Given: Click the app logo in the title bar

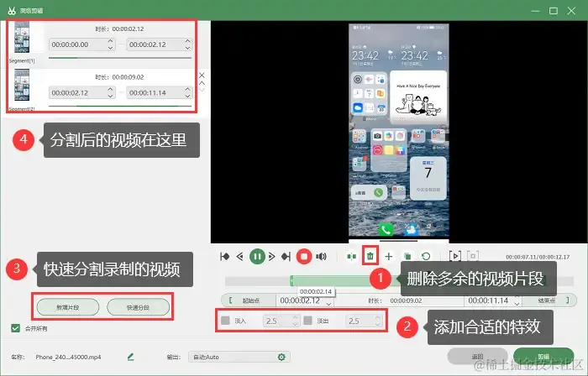Looking at the screenshot, I should point(12,10).
